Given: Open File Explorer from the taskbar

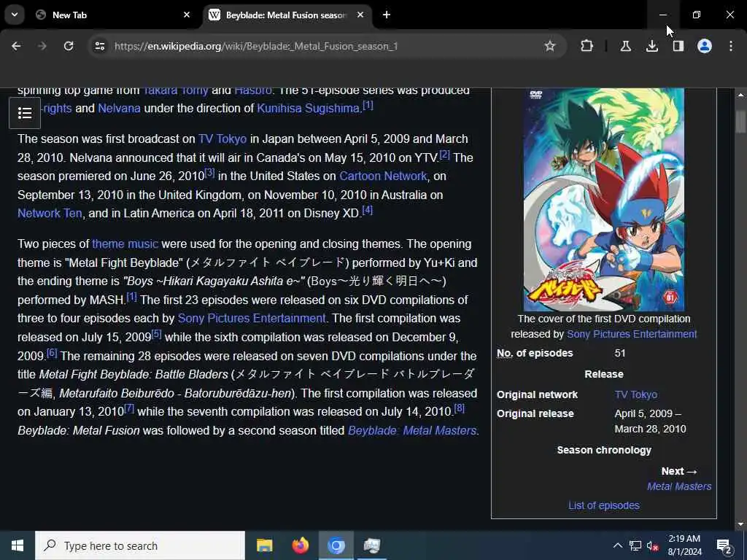Looking at the screenshot, I should click(x=264, y=545).
